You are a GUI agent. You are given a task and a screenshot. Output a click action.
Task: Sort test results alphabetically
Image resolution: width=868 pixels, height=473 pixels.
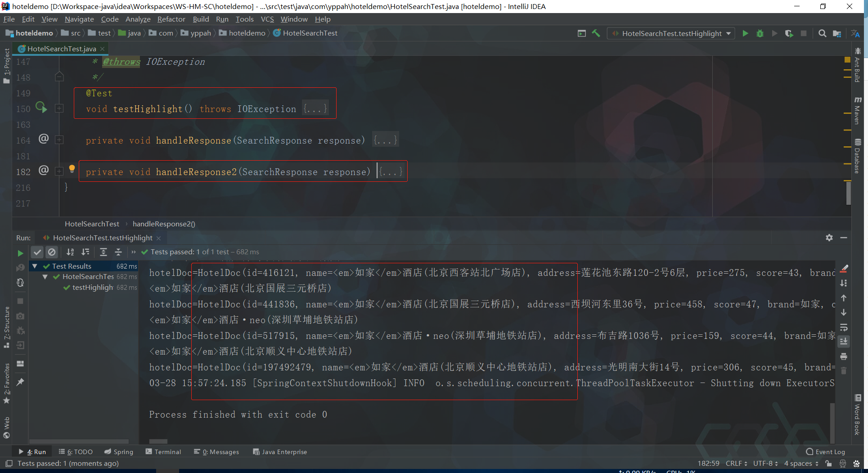(x=70, y=252)
